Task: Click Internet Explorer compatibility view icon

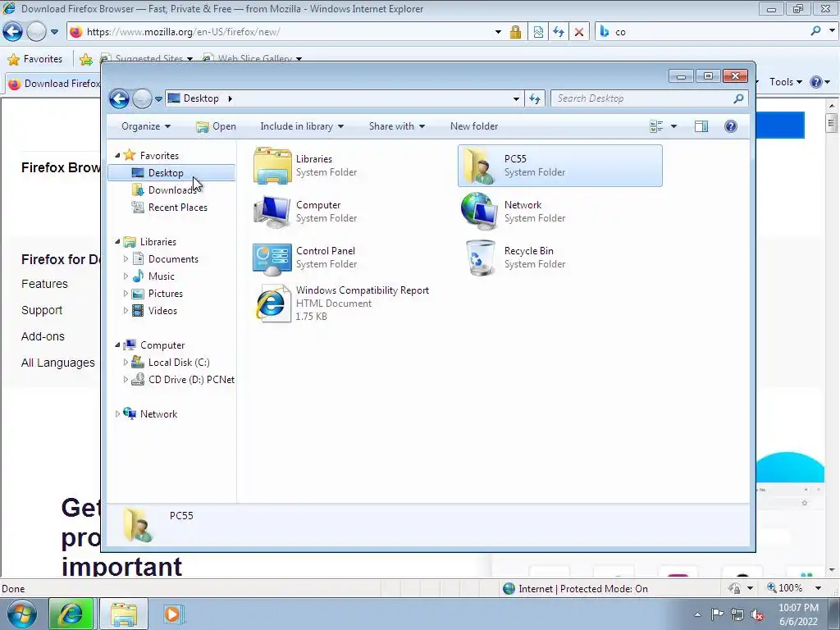Action: click(x=538, y=32)
